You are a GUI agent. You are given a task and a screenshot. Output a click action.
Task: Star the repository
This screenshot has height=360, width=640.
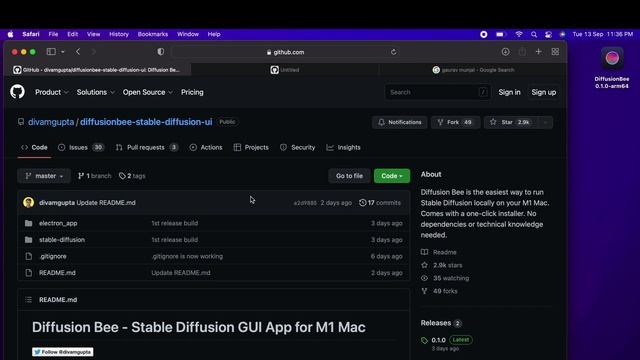point(511,122)
